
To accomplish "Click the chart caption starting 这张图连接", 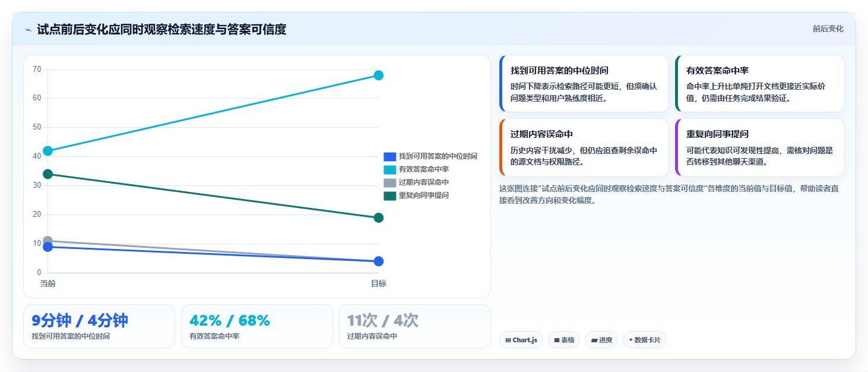I will 669,194.
